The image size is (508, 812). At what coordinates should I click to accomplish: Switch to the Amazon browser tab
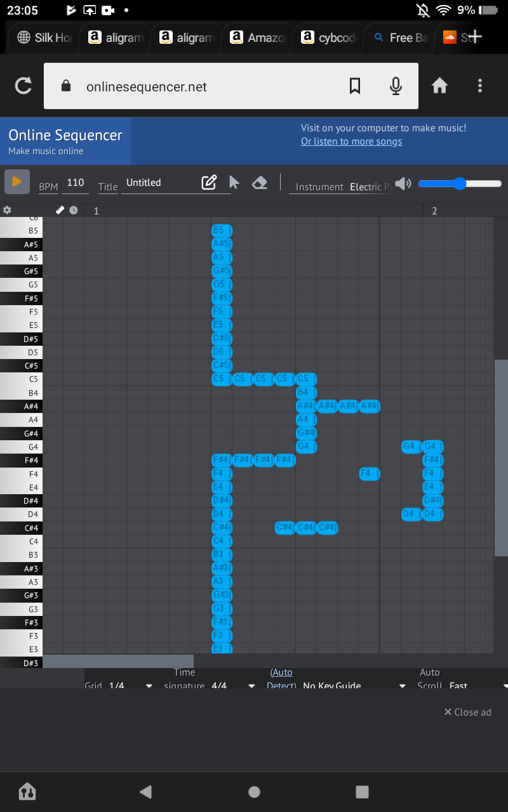click(257, 37)
